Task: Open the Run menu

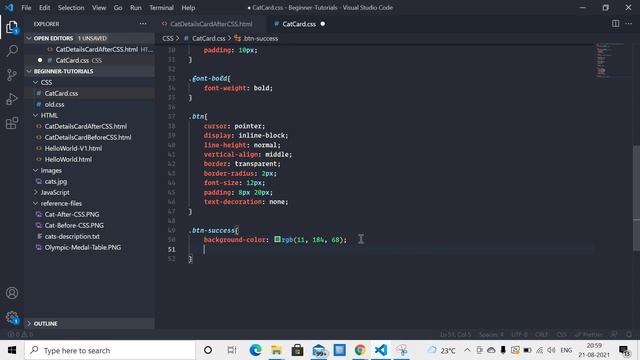Action: coord(136,7)
